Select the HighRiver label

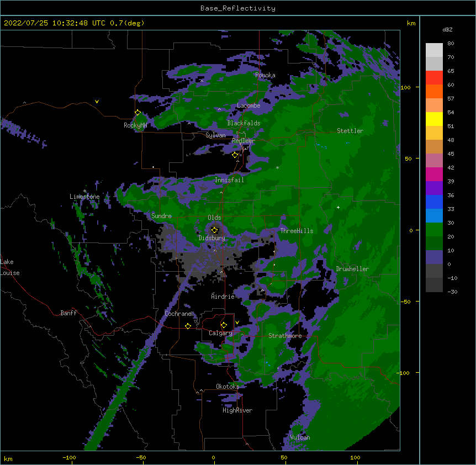click(237, 410)
